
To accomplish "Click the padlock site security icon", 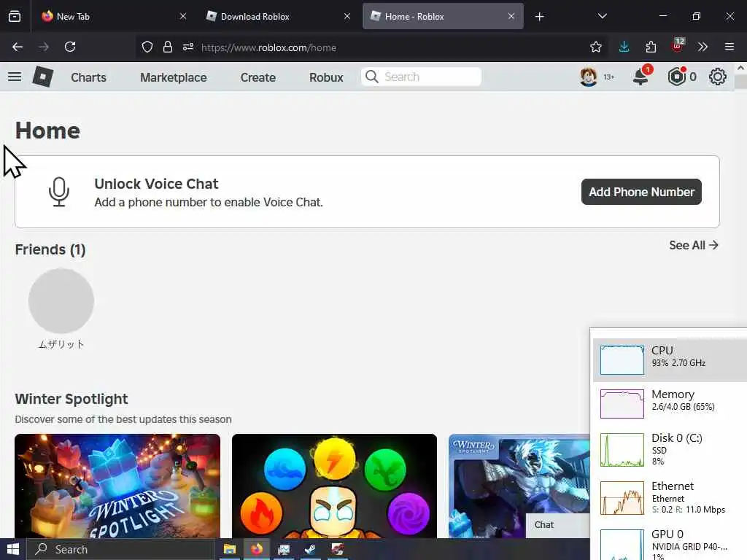I will pyautogui.click(x=167, y=47).
